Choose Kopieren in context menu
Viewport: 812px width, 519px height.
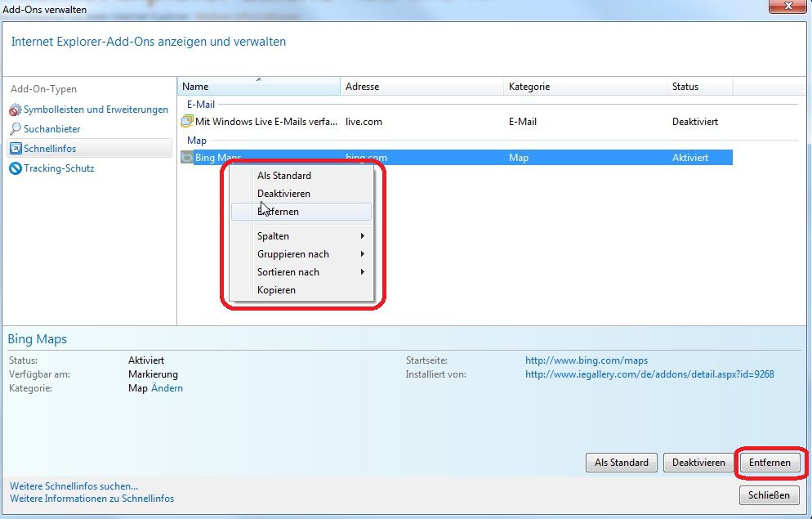(x=301, y=291)
